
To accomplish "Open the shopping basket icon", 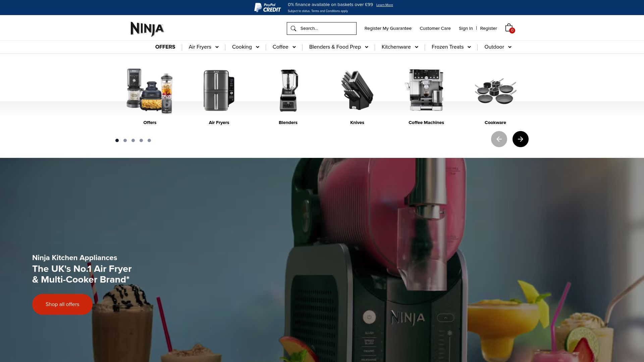I will 509,28.
